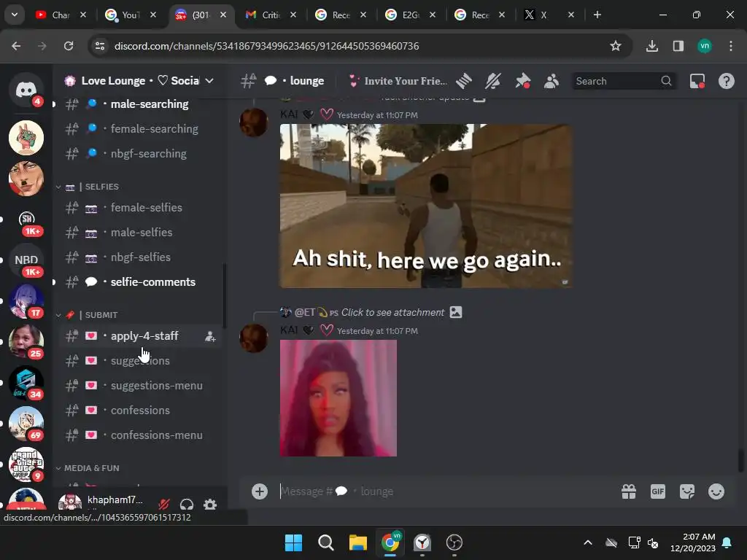Toggle Chrome side panel icon
The image size is (747, 560).
pos(678,46)
